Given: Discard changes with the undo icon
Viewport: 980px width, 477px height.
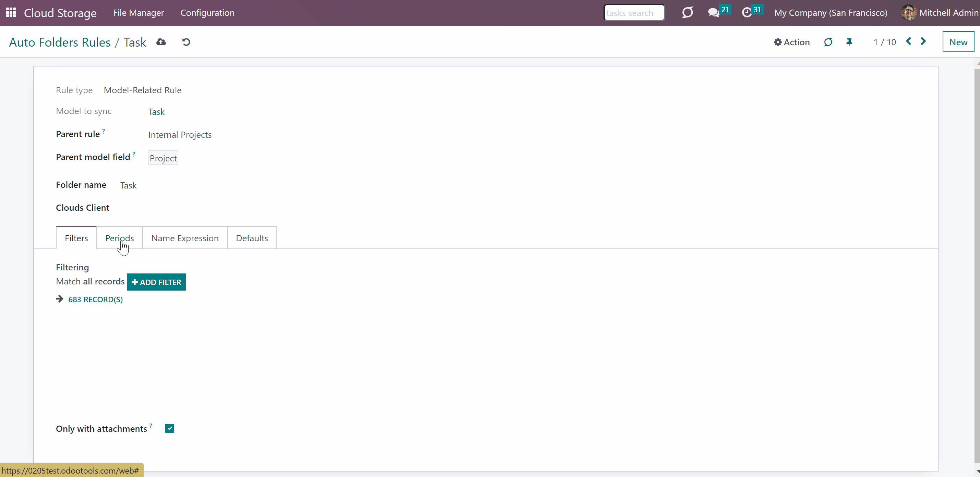Looking at the screenshot, I should (186, 42).
